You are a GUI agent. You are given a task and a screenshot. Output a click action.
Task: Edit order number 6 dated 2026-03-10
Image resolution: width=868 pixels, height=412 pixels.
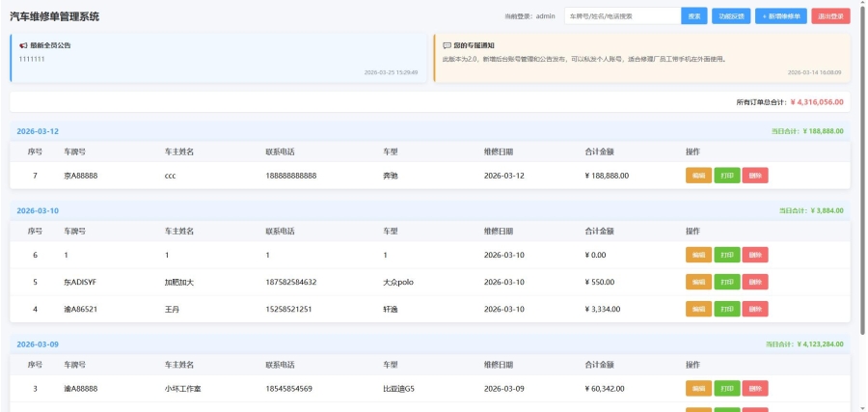tap(698, 255)
